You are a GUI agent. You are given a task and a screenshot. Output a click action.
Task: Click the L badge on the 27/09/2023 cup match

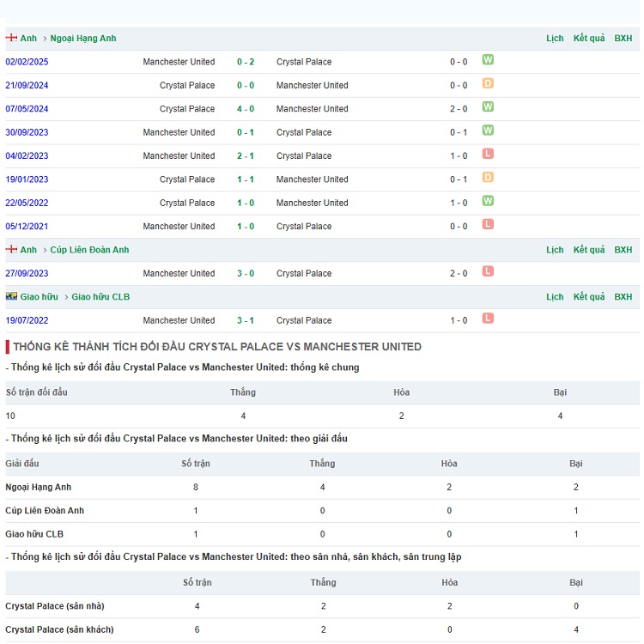(488, 271)
